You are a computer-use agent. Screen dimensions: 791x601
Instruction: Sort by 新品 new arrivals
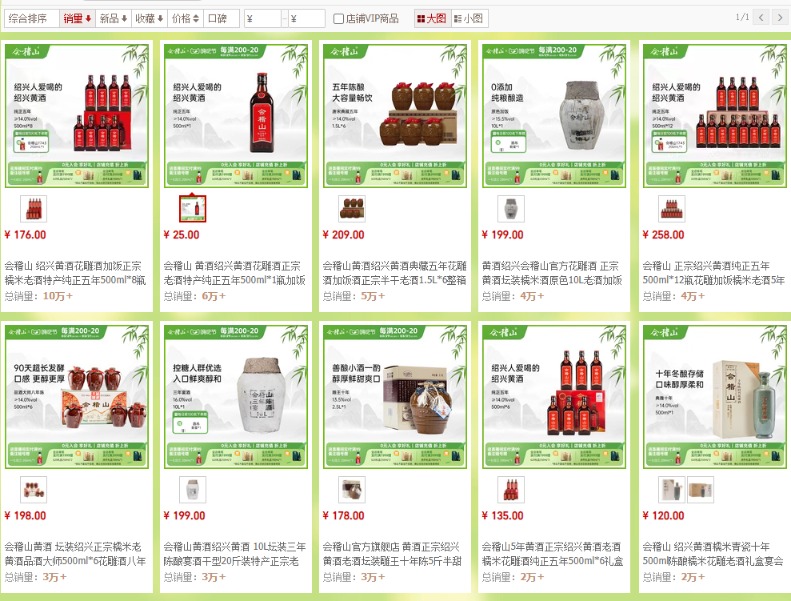point(114,19)
